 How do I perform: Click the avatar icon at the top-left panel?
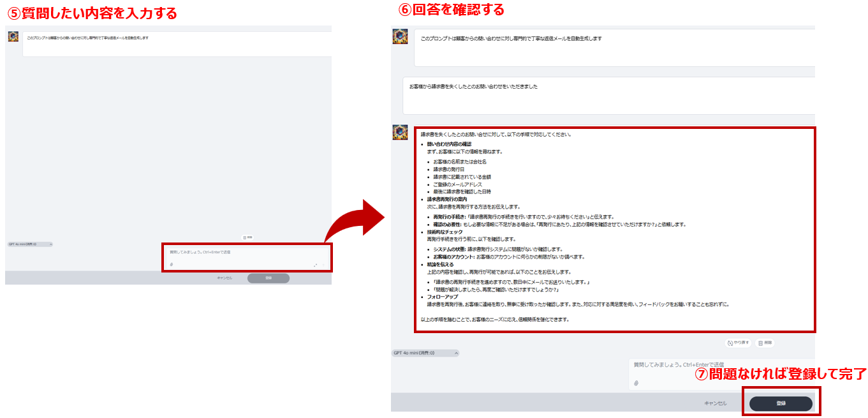14,37
